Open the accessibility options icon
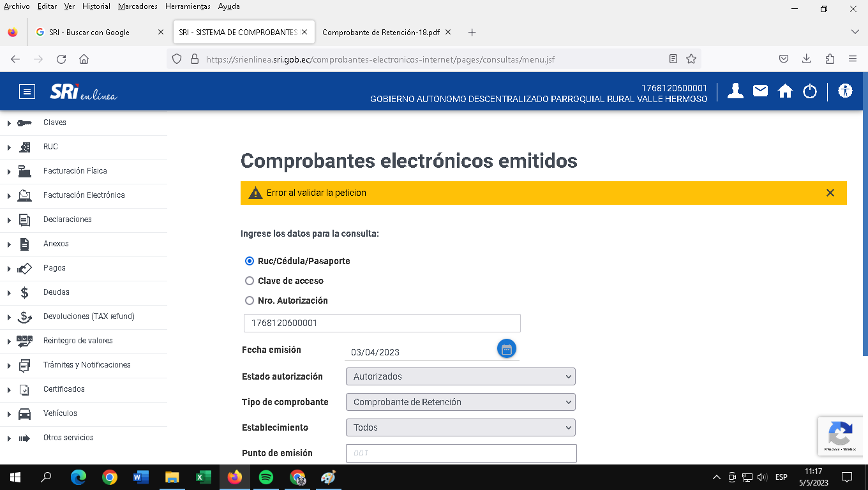This screenshot has width=868, height=490. coord(846,91)
